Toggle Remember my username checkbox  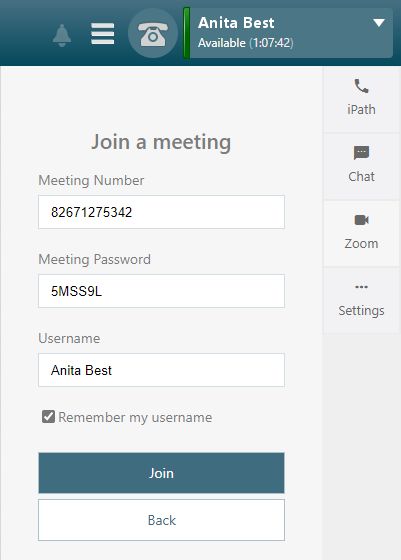[x=48, y=417]
